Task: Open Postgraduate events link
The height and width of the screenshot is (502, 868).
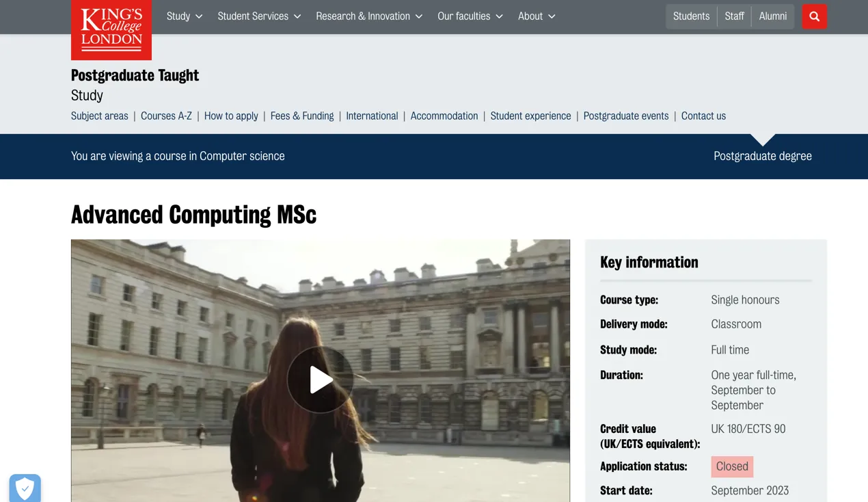Action: (x=626, y=116)
